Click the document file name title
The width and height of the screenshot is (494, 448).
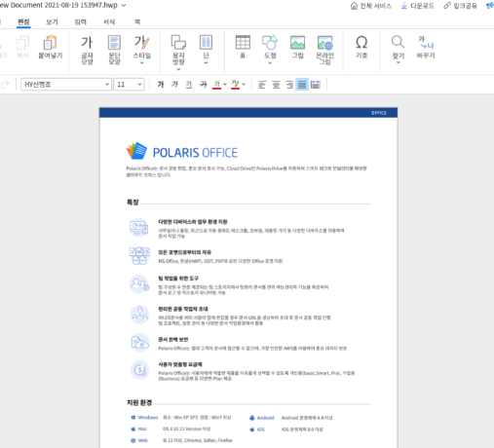[58, 5]
